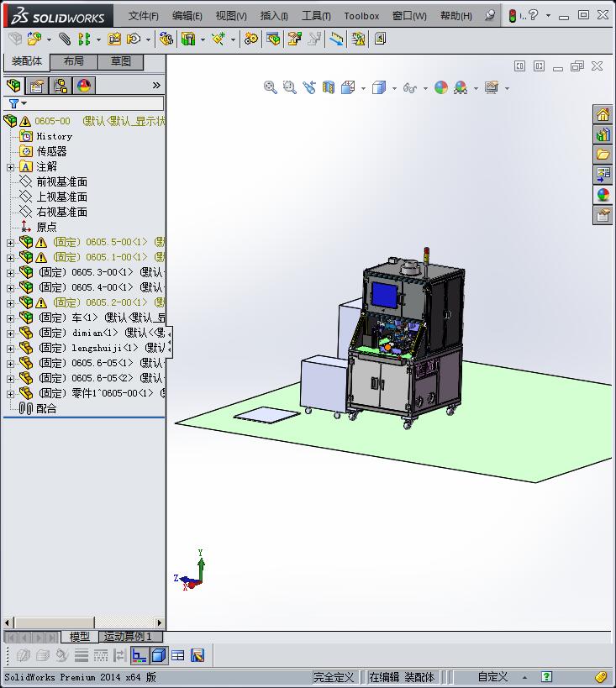Open the Toolbox menu
Image resolution: width=616 pixels, height=688 pixels.
(x=361, y=16)
